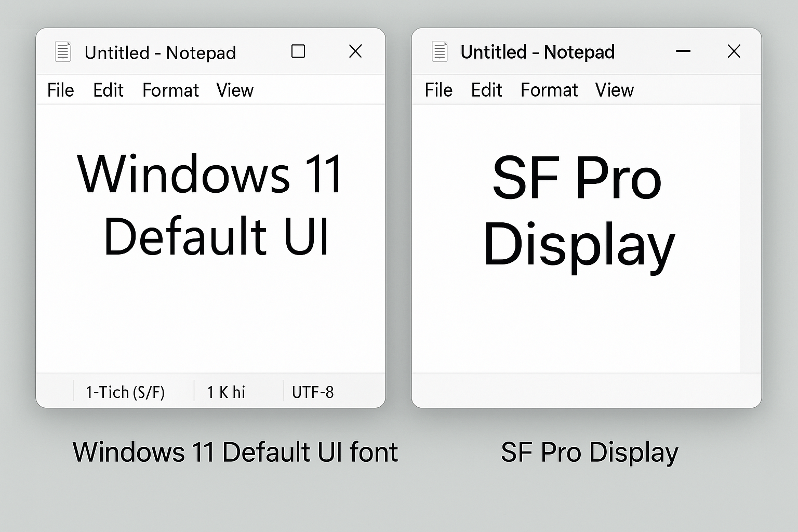Close the right Notepad window
Screen dimensions: 798x532
[x=734, y=51]
